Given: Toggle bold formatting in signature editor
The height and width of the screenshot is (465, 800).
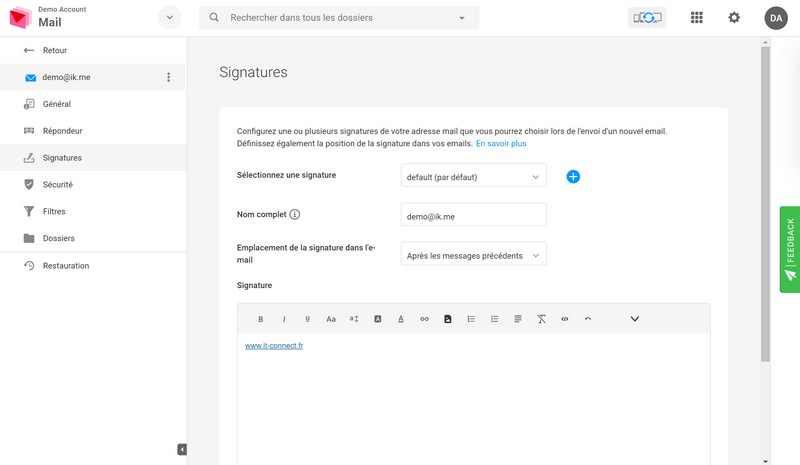Looking at the screenshot, I should tap(260, 319).
